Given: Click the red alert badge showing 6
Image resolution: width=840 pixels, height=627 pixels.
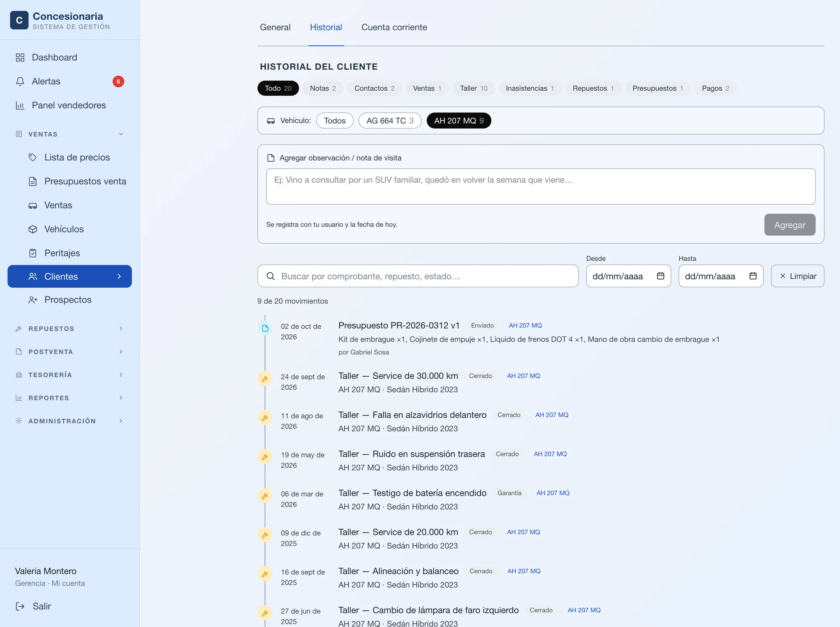Looking at the screenshot, I should click(x=118, y=81).
